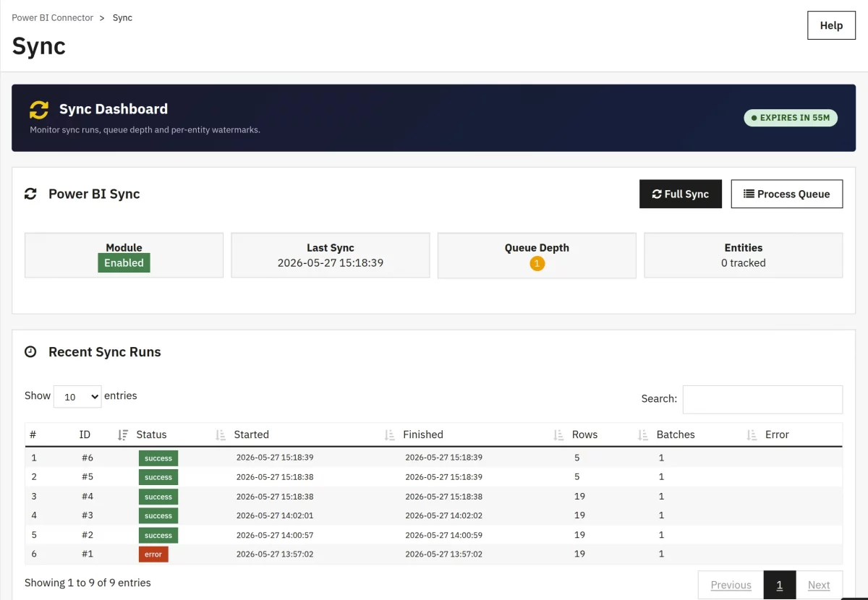Click the Error column header
The width and height of the screenshot is (868, 600).
point(777,434)
